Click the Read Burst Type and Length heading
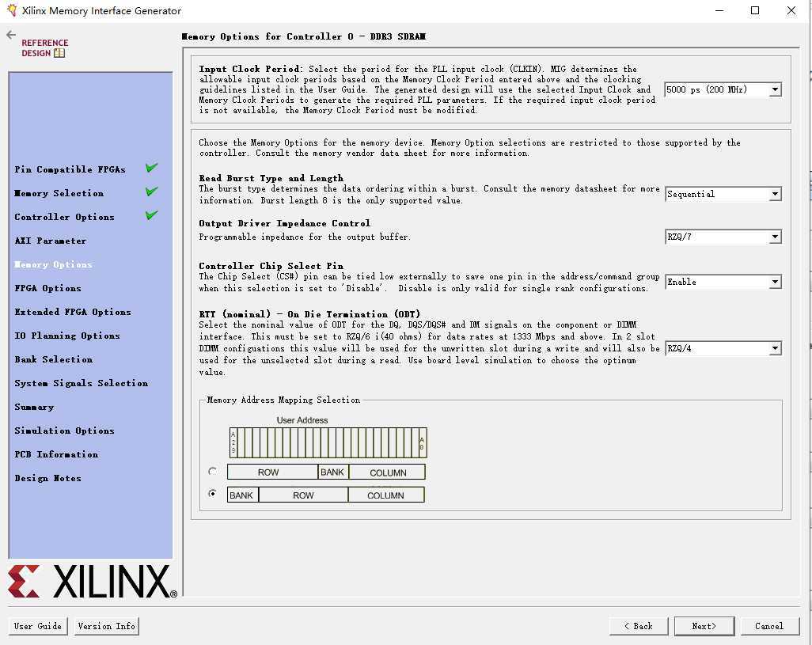 click(x=271, y=178)
